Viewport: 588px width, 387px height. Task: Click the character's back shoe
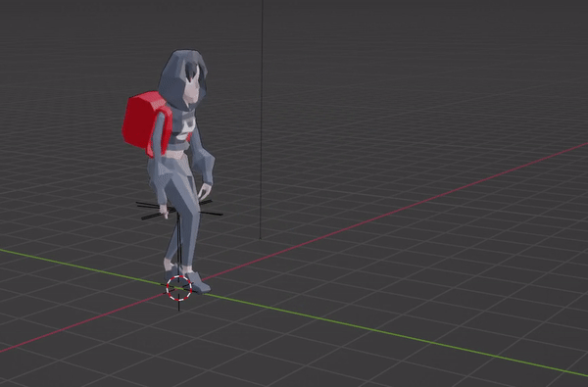pos(171,270)
